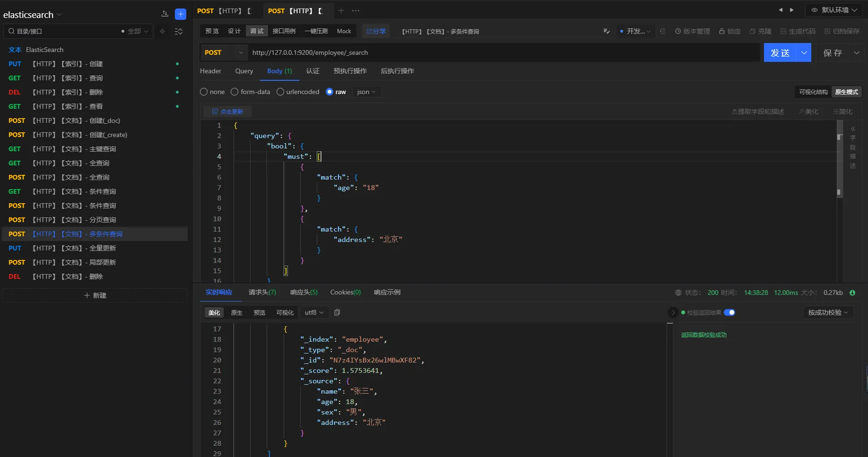Viewport: 868px width, 457px height.
Task: Click the locate target icon near search
Action: pos(162,31)
